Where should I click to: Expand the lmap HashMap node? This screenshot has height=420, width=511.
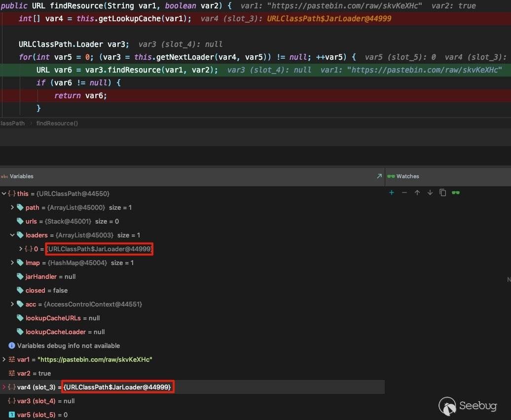click(12, 263)
